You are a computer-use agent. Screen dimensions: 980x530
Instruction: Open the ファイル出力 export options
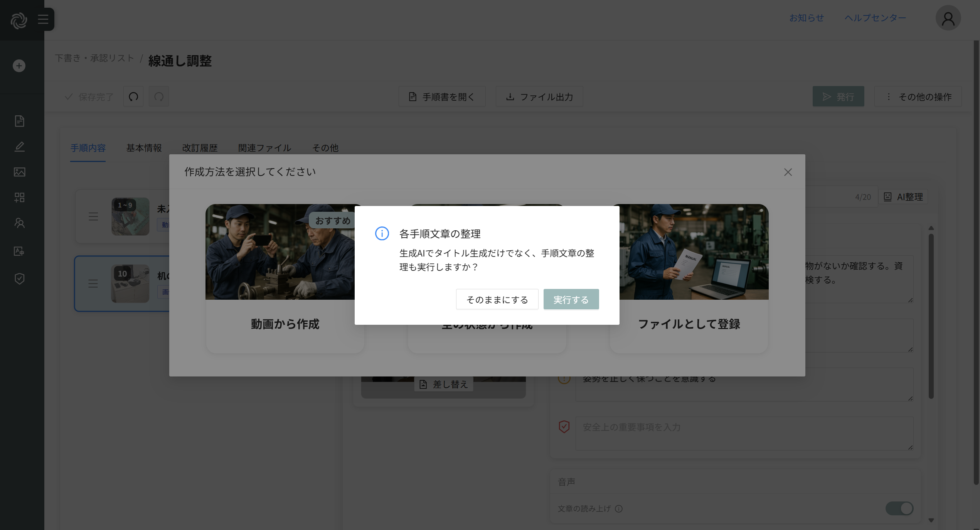point(539,96)
